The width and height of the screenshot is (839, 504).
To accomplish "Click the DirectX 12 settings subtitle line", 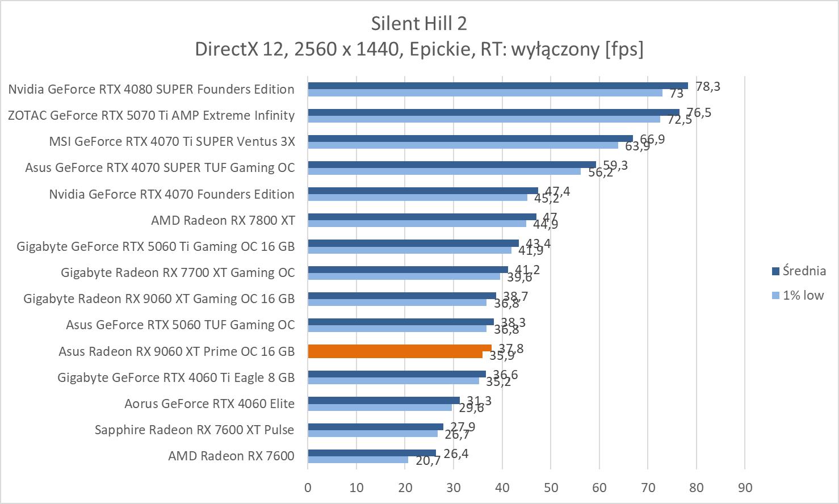I will 419,49.
